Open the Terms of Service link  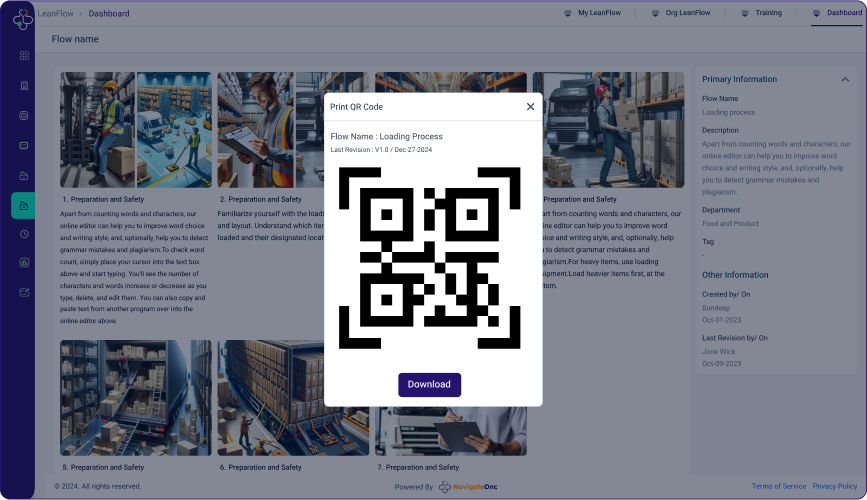coord(778,487)
